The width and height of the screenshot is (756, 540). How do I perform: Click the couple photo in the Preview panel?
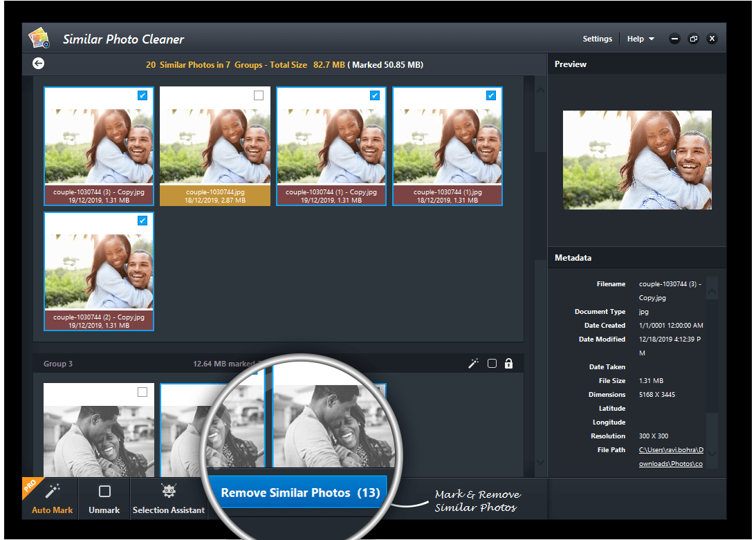pos(636,160)
